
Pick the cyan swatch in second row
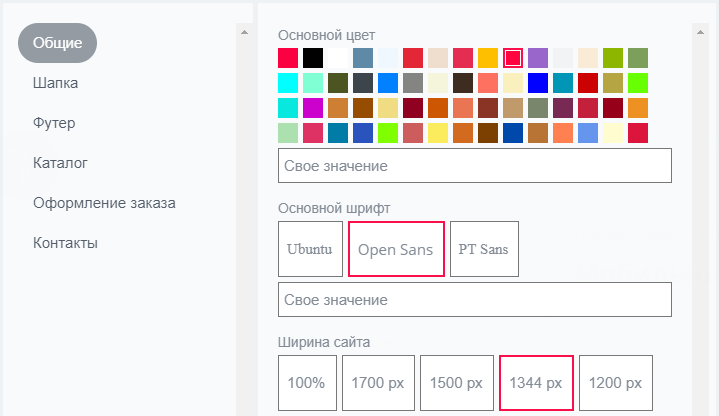[x=288, y=83]
